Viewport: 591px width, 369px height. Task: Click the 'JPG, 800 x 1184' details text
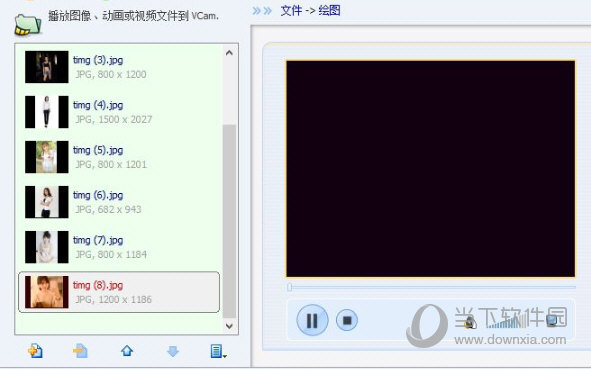(x=111, y=254)
